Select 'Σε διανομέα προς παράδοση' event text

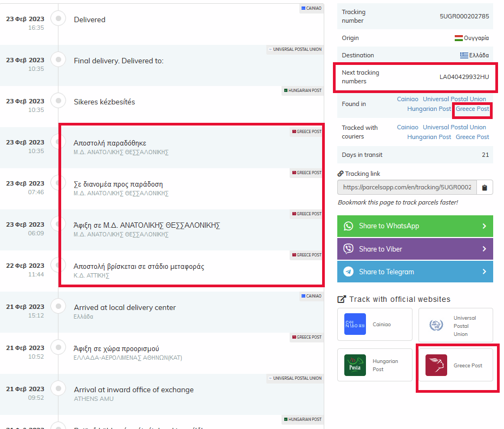pos(118,184)
